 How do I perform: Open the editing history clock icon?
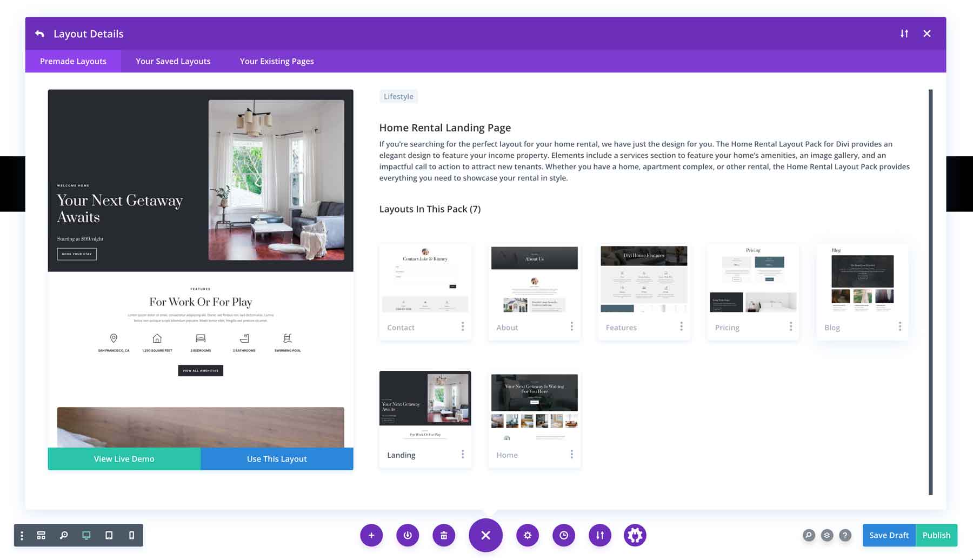564,535
